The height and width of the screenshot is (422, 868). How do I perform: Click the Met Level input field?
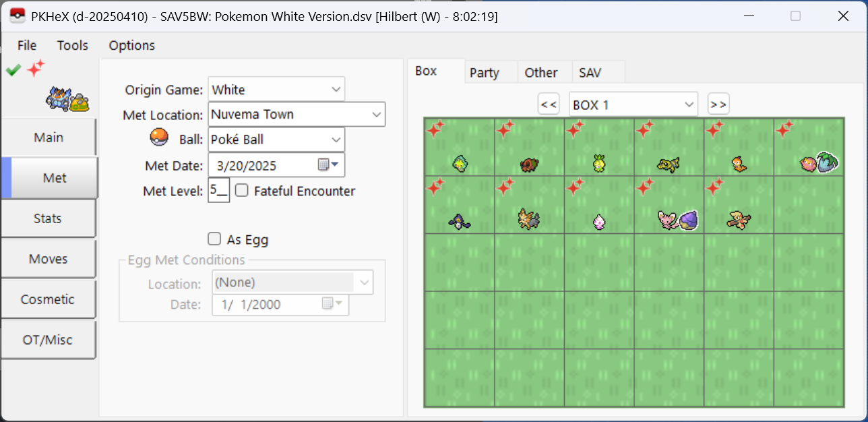(218, 191)
